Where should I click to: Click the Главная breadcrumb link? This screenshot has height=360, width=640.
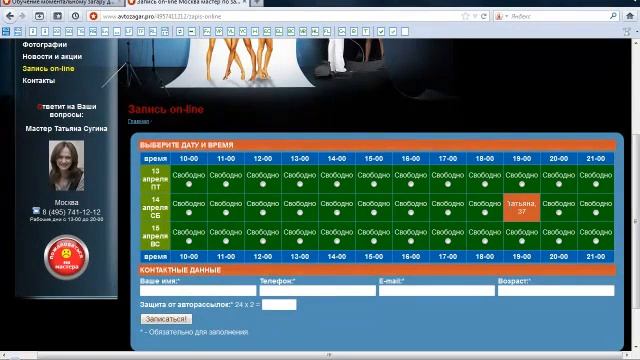pyautogui.click(x=138, y=121)
